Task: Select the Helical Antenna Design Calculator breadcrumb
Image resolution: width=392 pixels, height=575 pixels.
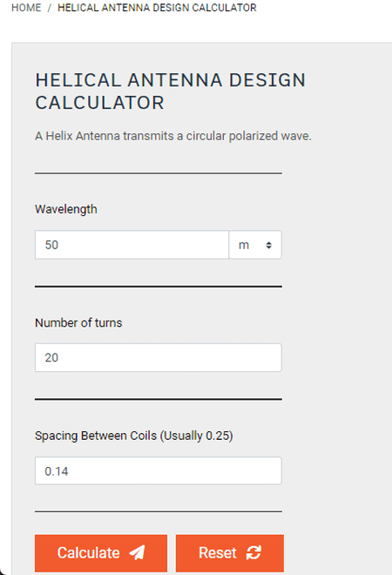Action: pyautogui.click(x=157, y=8)
